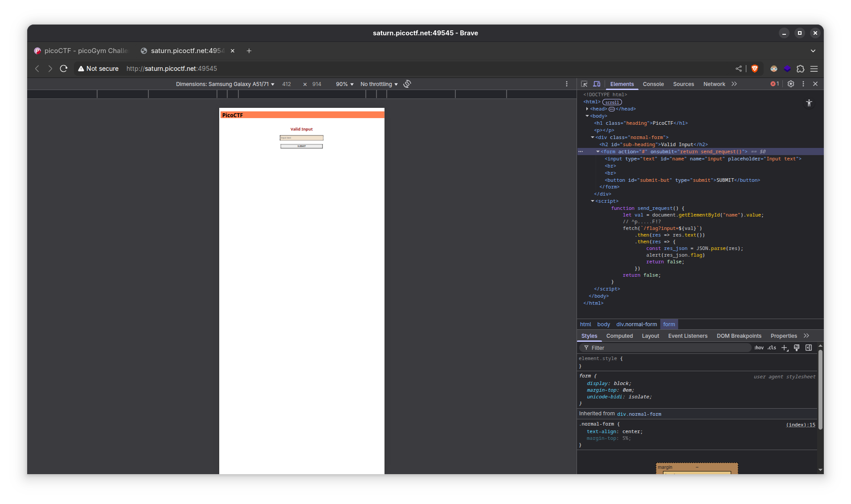Open the Computed styles tab
The width and height of the screenshot is (851, 504).
(x=619, y=336)
